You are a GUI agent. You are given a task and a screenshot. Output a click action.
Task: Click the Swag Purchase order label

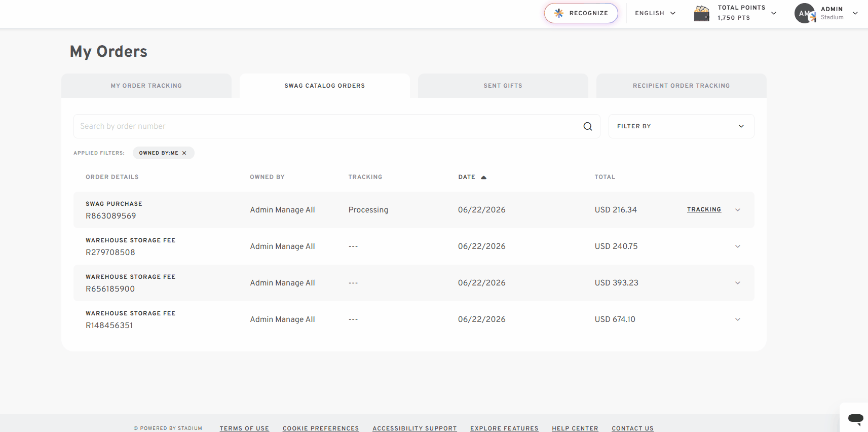(x=114, y=204)
